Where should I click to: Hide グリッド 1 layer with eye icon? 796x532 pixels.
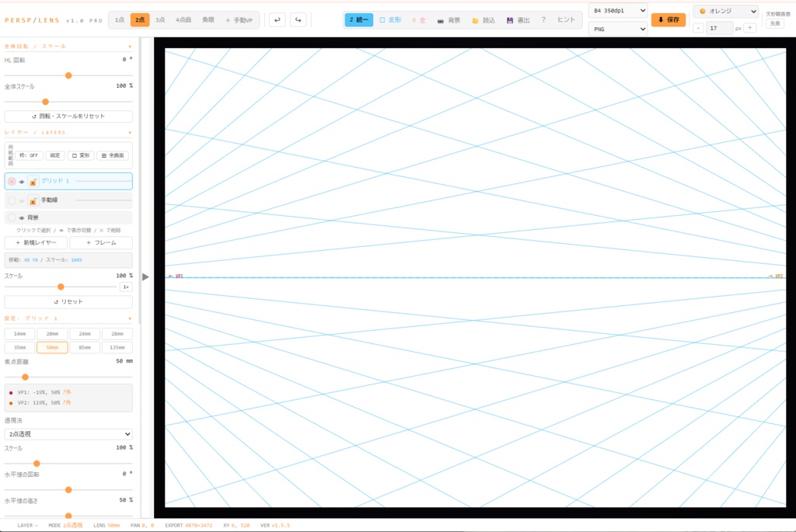[x=22, y=182]
